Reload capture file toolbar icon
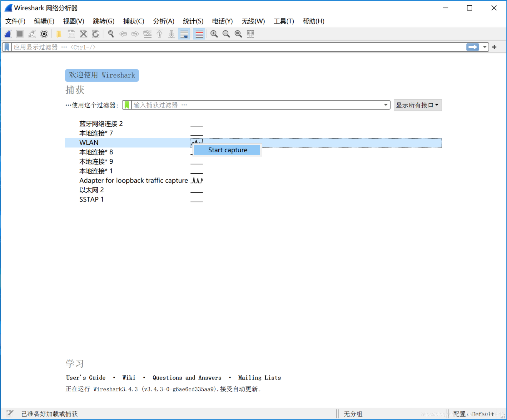This screenshot has height=420, width=507. 96,34
